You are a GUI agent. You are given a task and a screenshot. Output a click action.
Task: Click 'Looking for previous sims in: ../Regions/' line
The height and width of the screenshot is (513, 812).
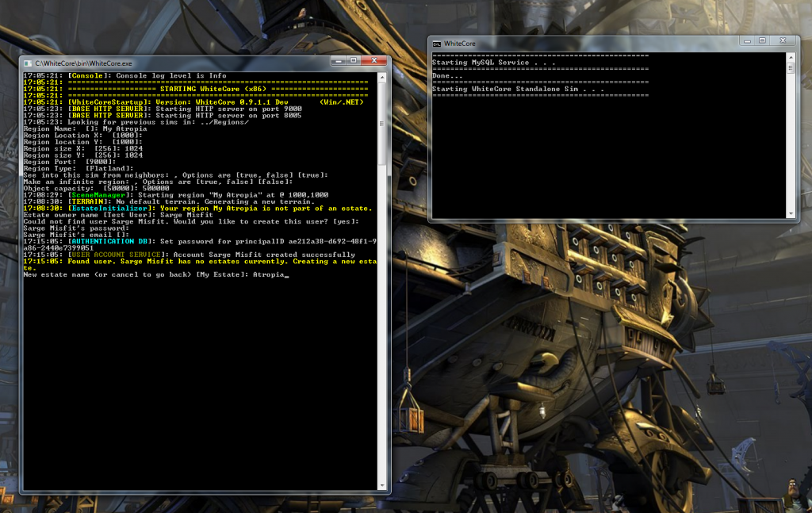pyautogui.click(x=136, y=122)
